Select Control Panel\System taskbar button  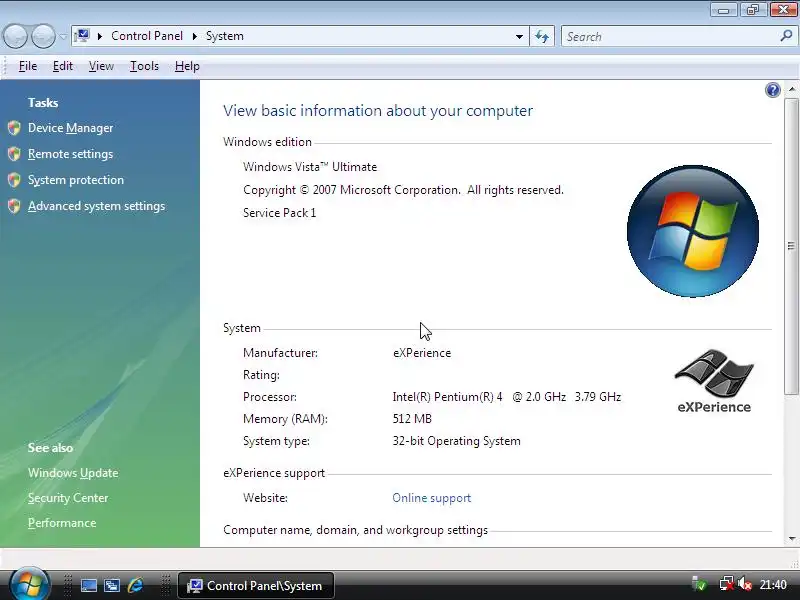coord(256,586)
